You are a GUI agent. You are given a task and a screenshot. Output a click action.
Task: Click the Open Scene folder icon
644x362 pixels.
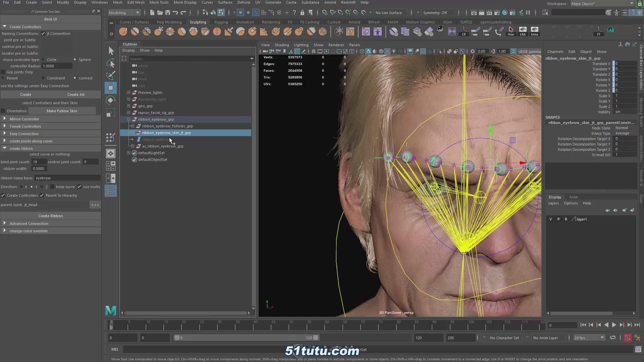(160, 12)
